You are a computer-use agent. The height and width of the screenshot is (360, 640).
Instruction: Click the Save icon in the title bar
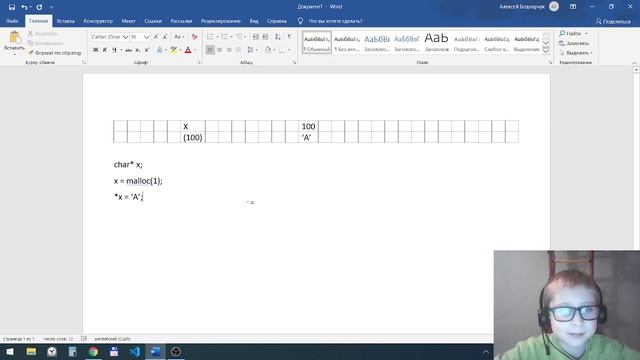(12, 7)
